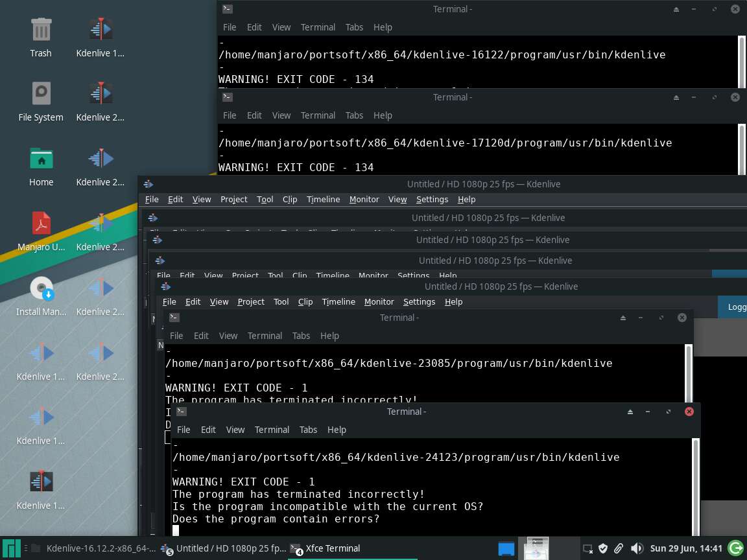Open Help menu in kdenlive-17120d terminal
The height and width of the screenshot is (560, 747).
pos(383,115)
